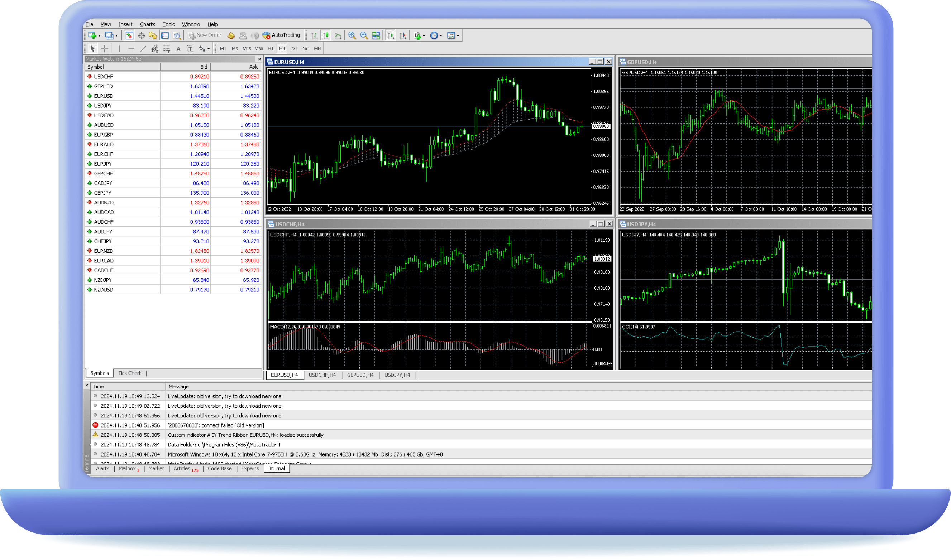
Task: Switch to GBPUSD,H4 chart tab
Action: pyautogui.click(x=360, y=375)
